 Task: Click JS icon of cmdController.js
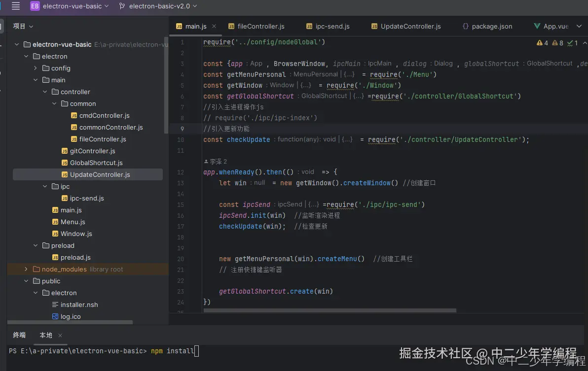pyautogui.click(x=74, y=116)
